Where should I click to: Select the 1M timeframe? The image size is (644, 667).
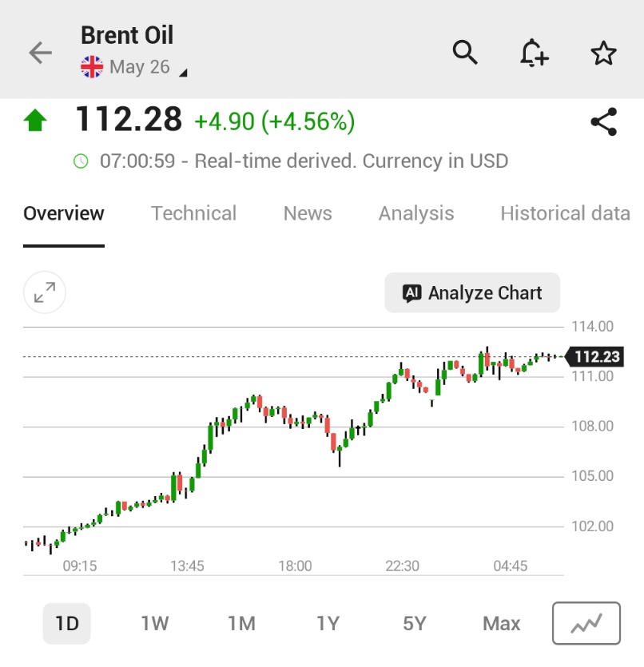[x=241, y=624]
